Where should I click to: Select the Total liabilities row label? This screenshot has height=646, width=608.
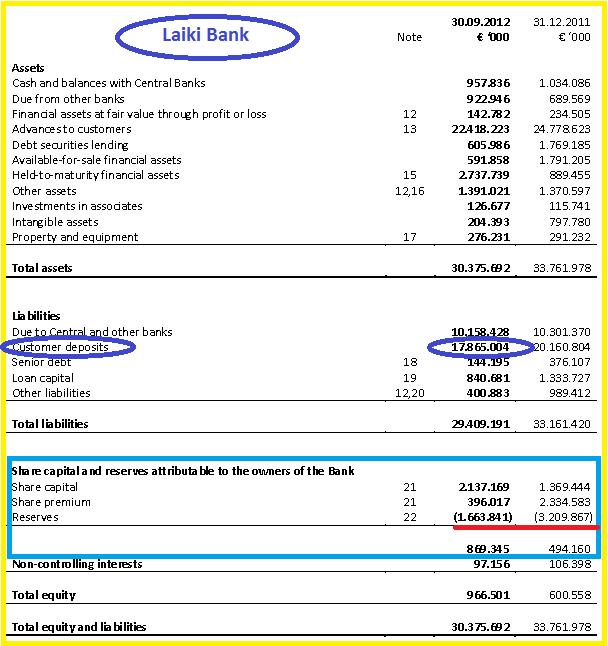(50, 424)
